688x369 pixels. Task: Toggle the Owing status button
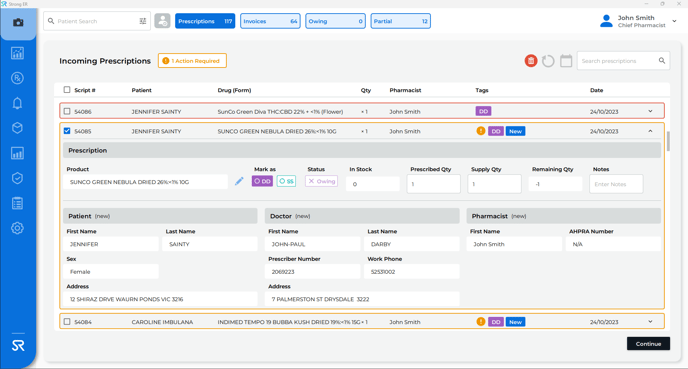[x=322, y=181]
